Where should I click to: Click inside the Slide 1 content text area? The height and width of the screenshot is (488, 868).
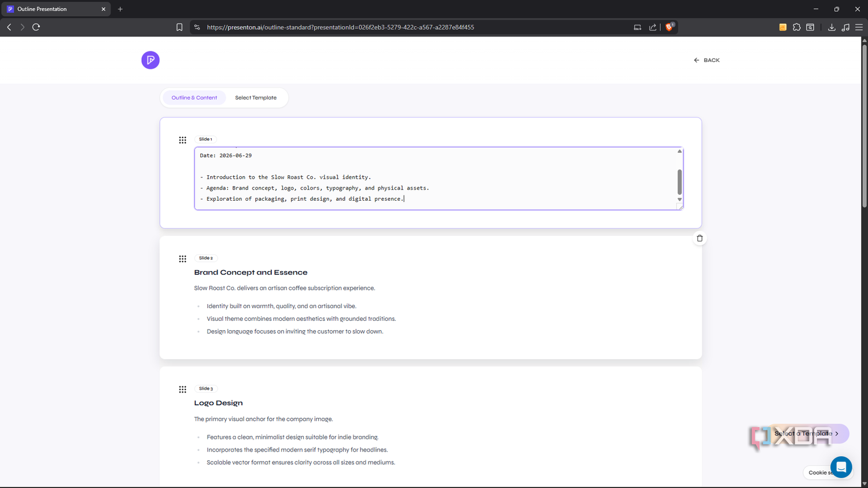[x=439, y=178]
